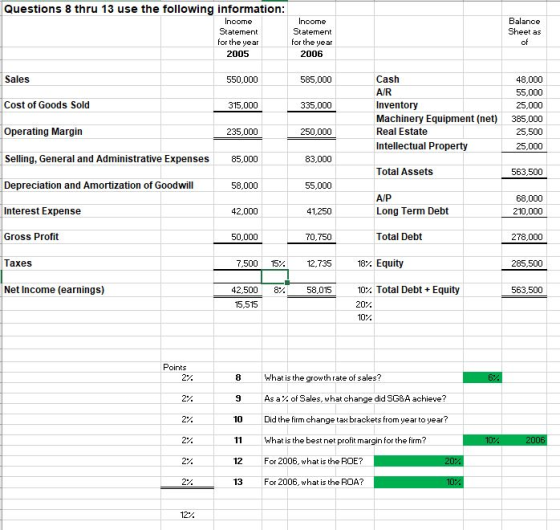Click the question 10 tax brackets text
Viewport: 560px width, 530px height.
point(356,419)
